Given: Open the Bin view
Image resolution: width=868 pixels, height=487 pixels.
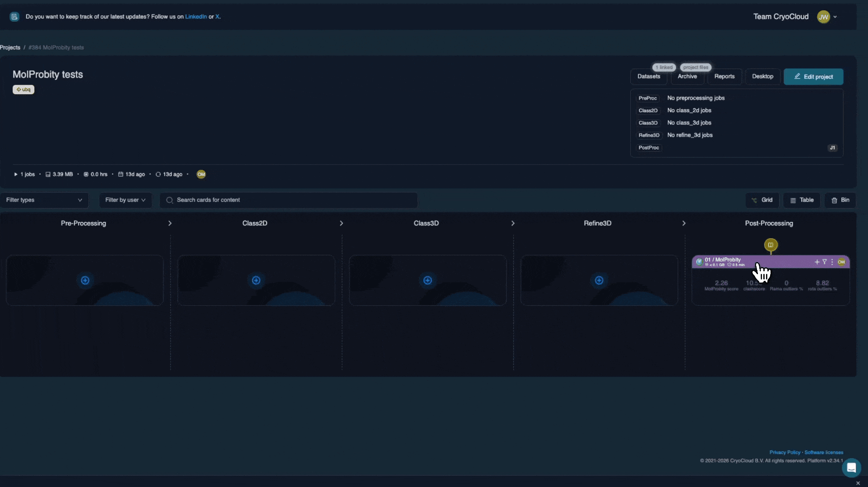Looking at the screenshot, I should pyautogui.click(x=840, y=200).
